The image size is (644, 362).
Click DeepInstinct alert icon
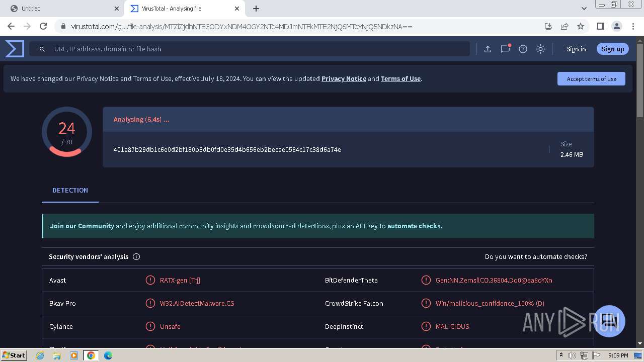click(x=426, y=326)
